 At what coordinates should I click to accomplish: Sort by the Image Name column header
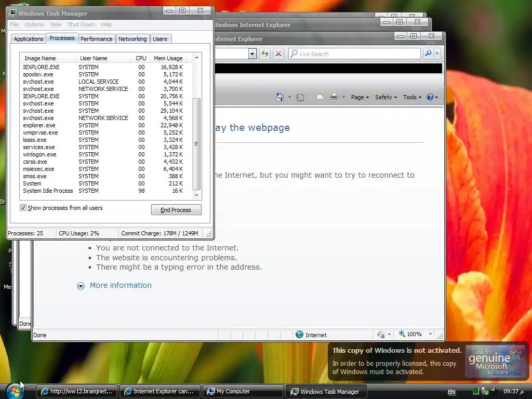tap(47, 58)
